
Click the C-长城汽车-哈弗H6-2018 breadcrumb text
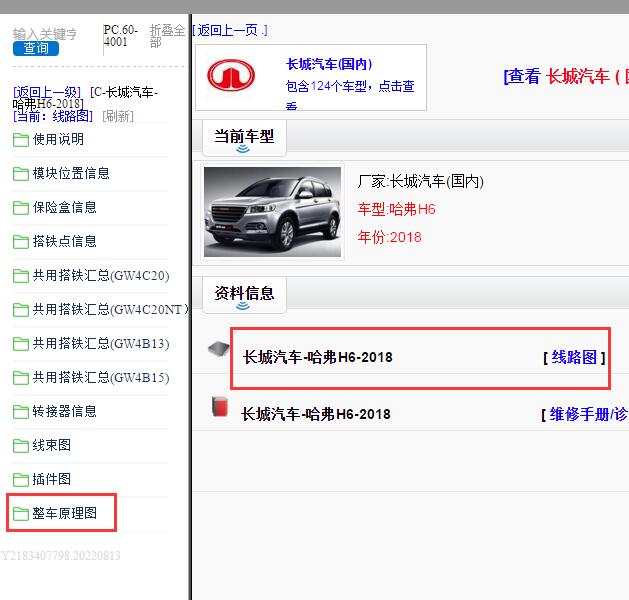click(x=85, y=98)
